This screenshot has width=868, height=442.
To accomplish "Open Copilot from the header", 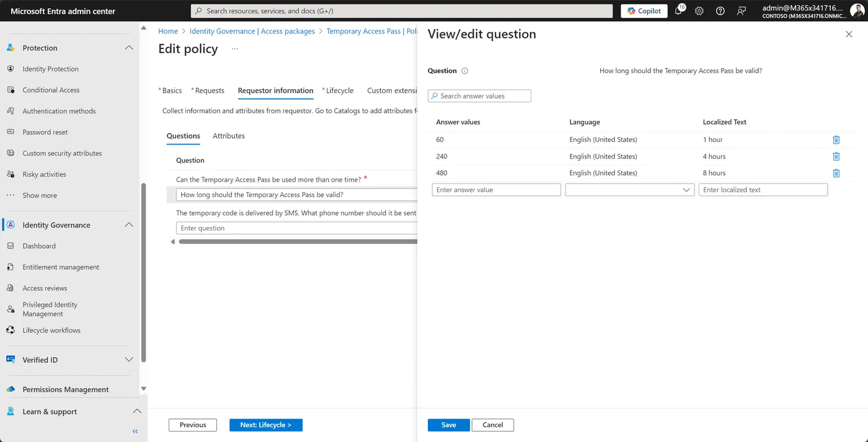I will 644,11.
